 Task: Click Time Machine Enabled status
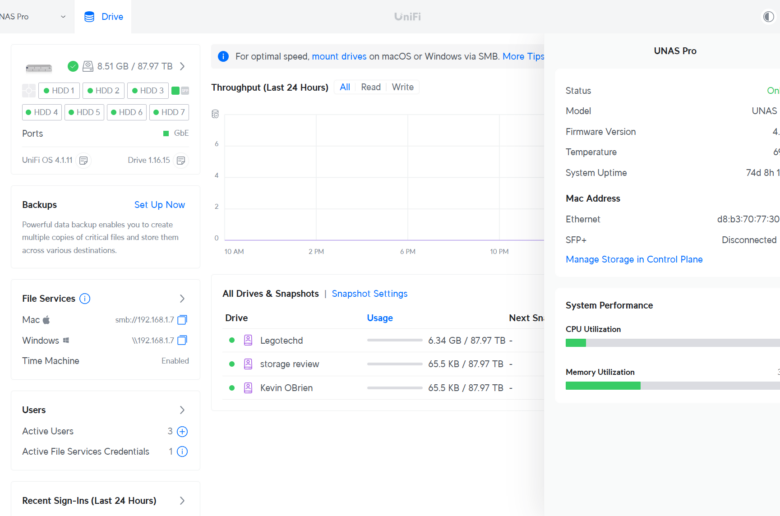click(x=175, y=361)
